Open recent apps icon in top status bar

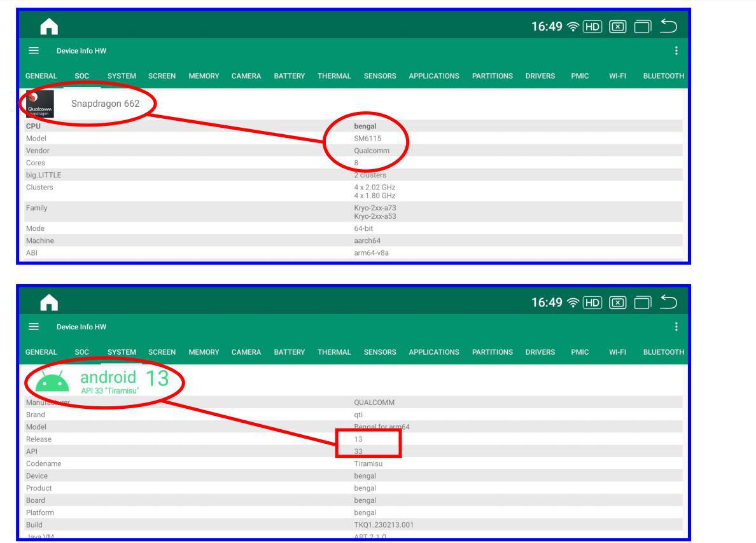click(643, 27)
